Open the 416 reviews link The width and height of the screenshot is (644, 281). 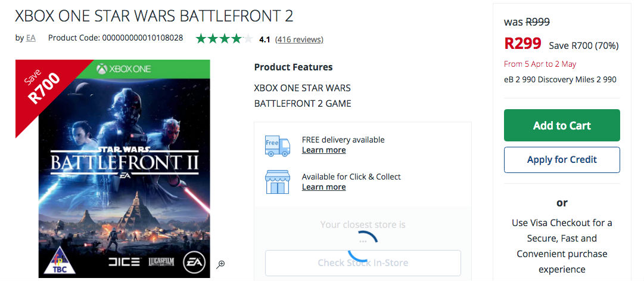click(299, 39)
